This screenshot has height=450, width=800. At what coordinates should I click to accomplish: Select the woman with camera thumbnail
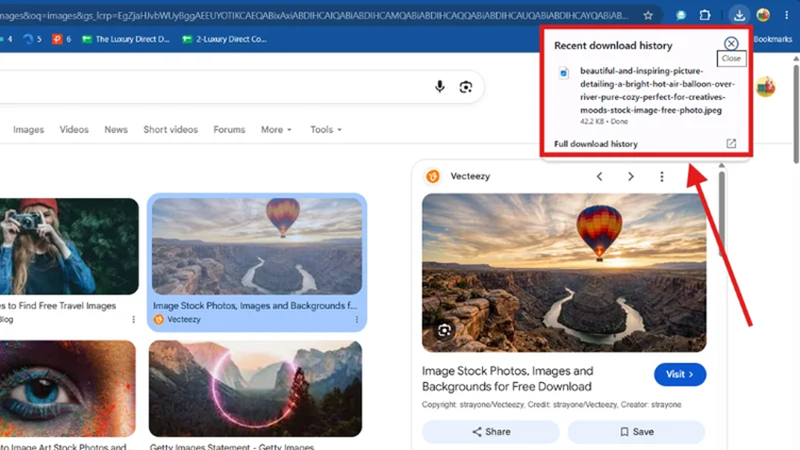(x=69, y=246)
